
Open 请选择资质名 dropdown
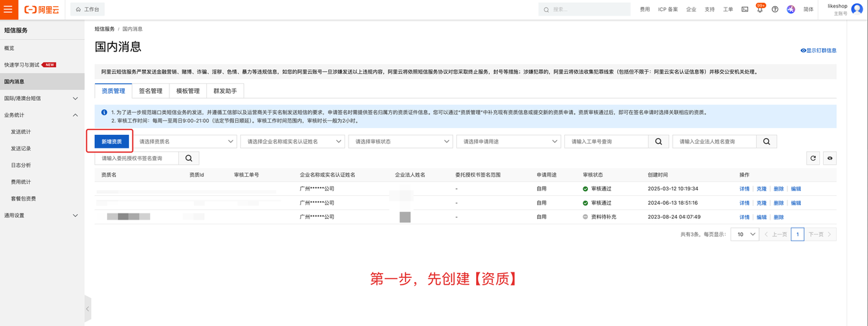[x=184, y=141]
